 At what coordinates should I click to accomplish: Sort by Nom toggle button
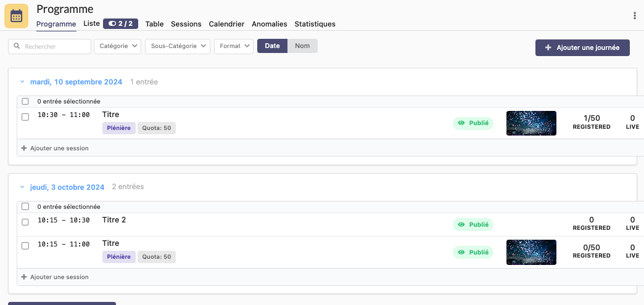point(302,46)
